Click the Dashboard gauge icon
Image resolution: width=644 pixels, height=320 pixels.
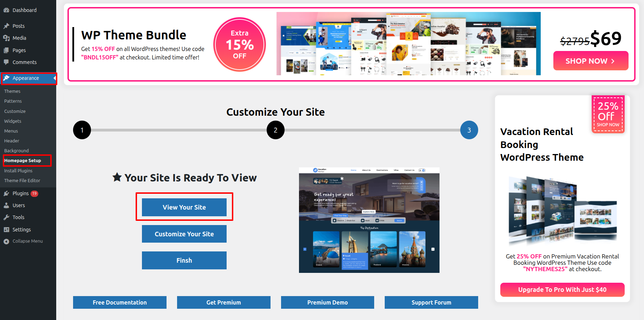[6, 10]
